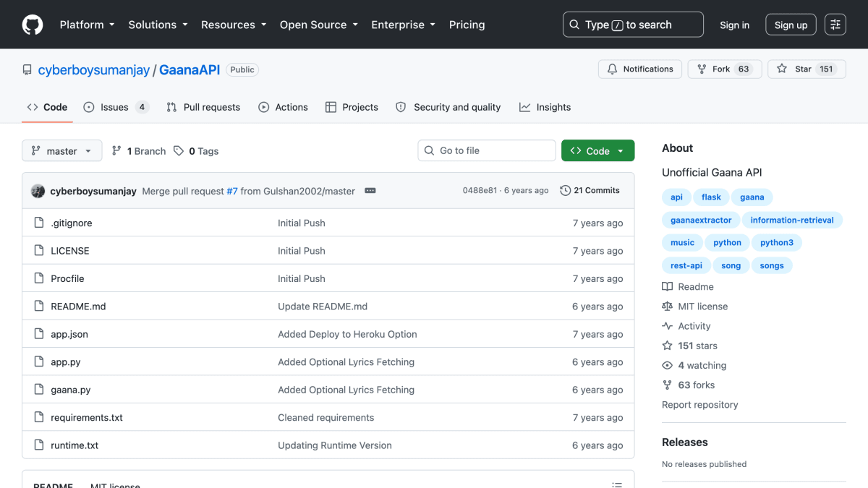Select the information-retrieval topic tag
The image size is (868, 488).
point(792,220)
